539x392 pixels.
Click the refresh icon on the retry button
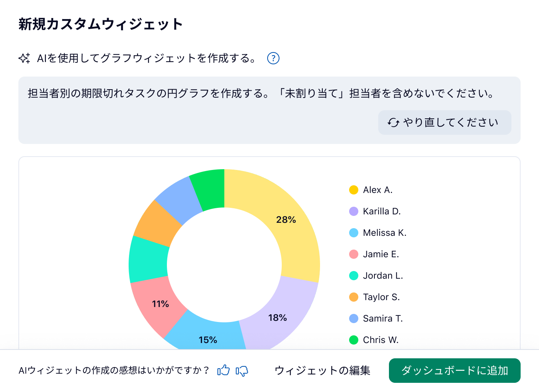[393, 122]
